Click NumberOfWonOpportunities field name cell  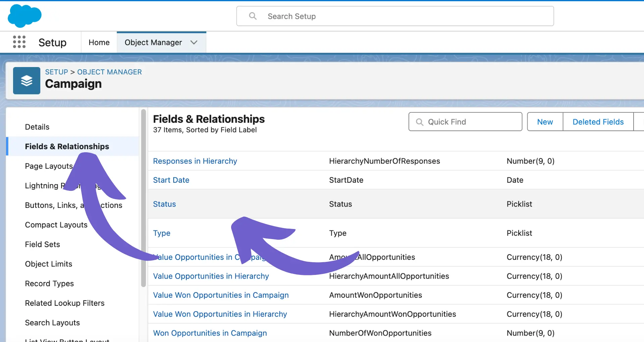pos(380,333)
